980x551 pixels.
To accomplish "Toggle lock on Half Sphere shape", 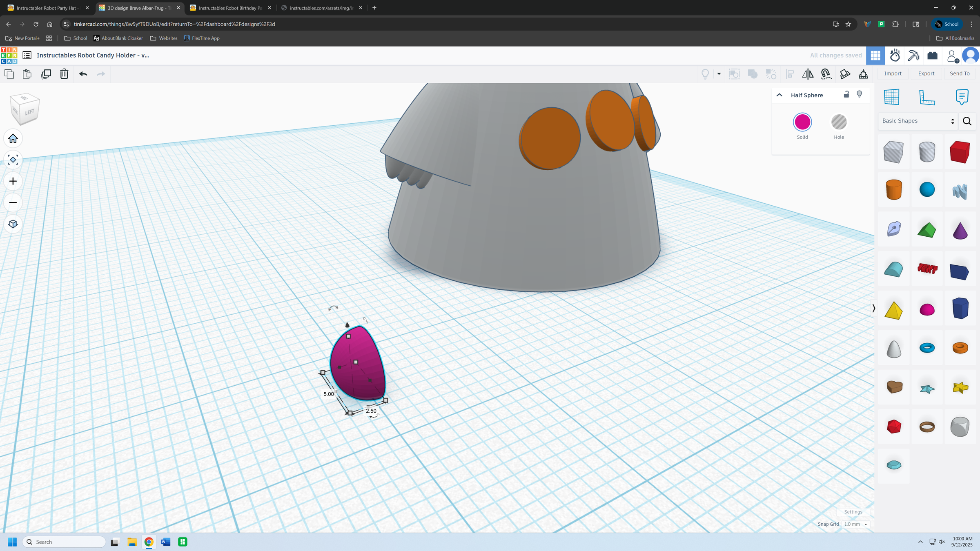I will pos(846,94).
